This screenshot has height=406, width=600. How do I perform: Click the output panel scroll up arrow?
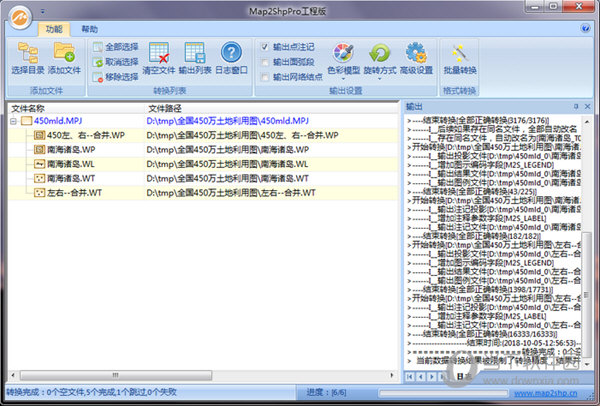(x=587, y=121)
